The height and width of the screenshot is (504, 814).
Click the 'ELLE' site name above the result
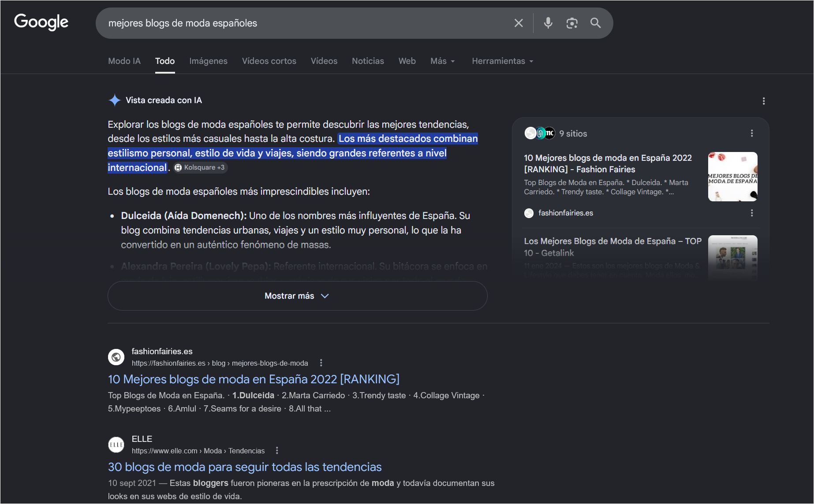142,439
